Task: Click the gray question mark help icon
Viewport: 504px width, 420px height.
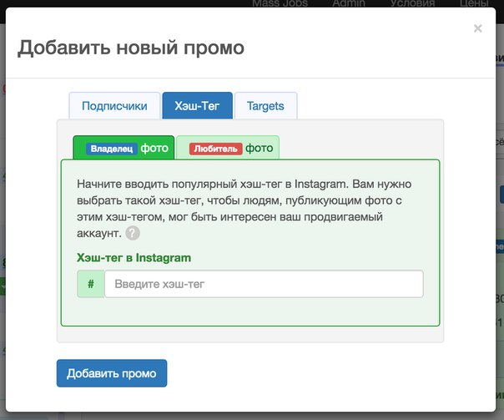Action: tap(133, 233)
